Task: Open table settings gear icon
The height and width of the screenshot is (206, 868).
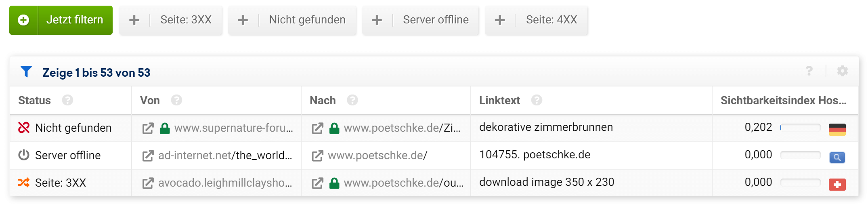Action: coord(842,71)
